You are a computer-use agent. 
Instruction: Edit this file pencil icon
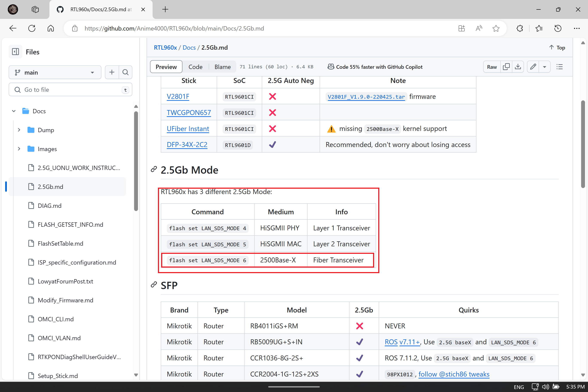533,67
